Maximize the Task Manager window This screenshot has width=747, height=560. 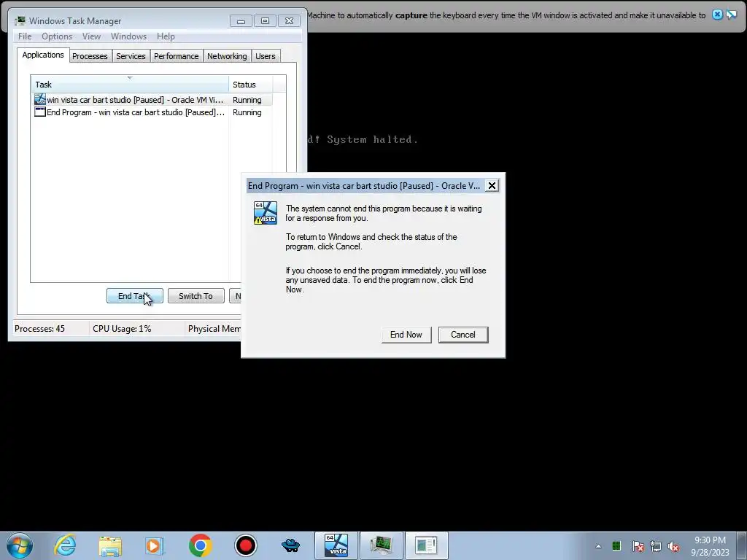[265, 21]
